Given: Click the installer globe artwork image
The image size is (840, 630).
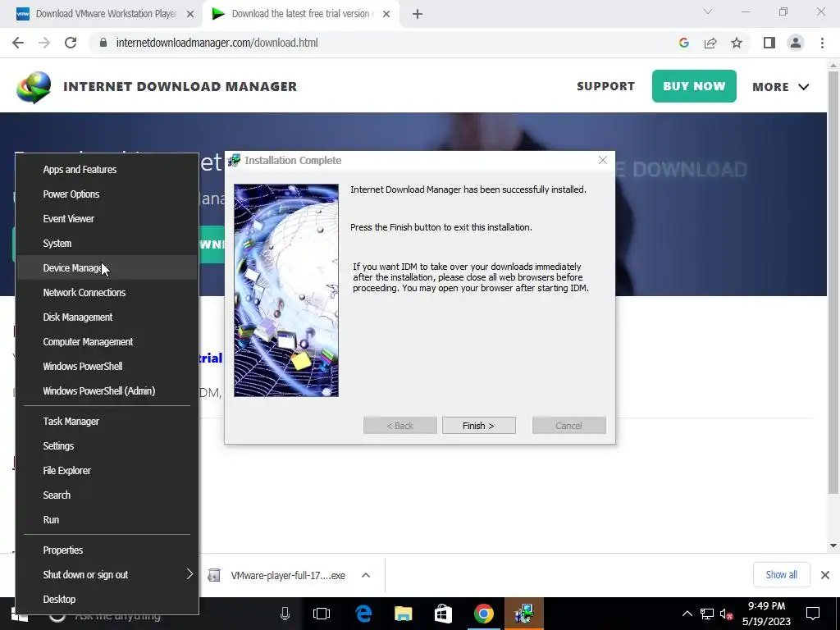Looking at the screenshot, I should click(286, 290).
